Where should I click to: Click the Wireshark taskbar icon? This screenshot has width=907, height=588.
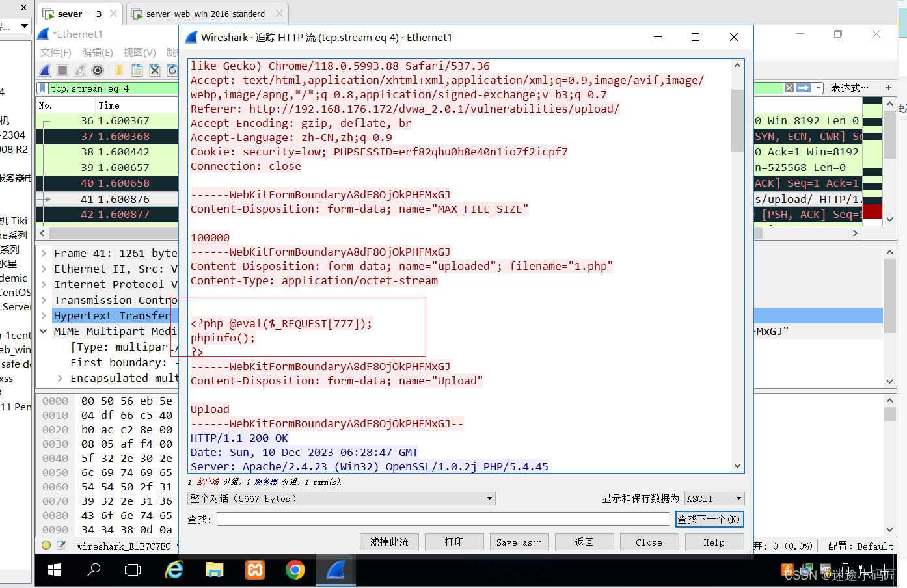[x=336, y=570]
